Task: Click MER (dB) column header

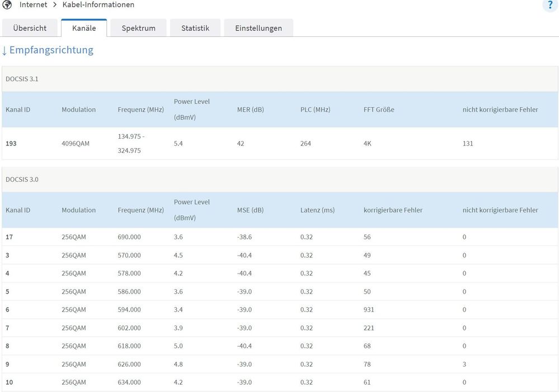Action: coord(250,110)
